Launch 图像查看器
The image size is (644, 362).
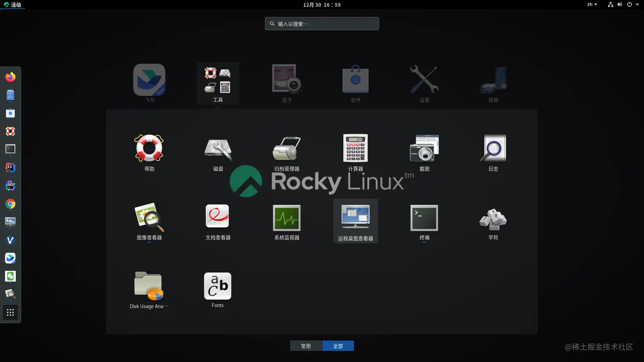pyautogui.click(x=149, y=221)
